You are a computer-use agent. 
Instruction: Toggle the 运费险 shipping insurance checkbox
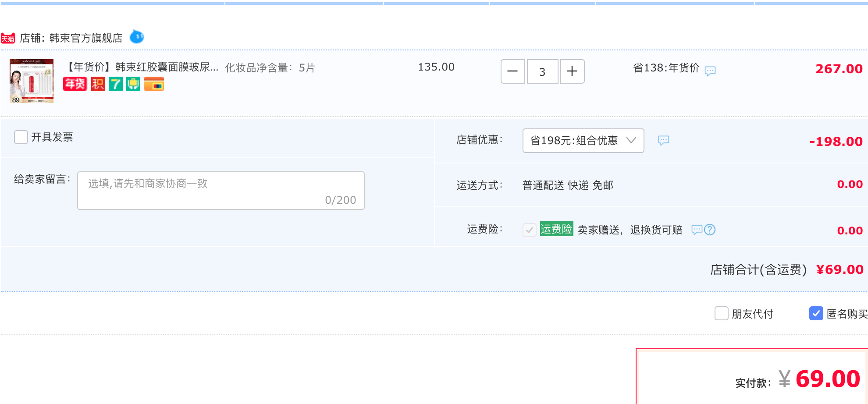click(530, 230)
